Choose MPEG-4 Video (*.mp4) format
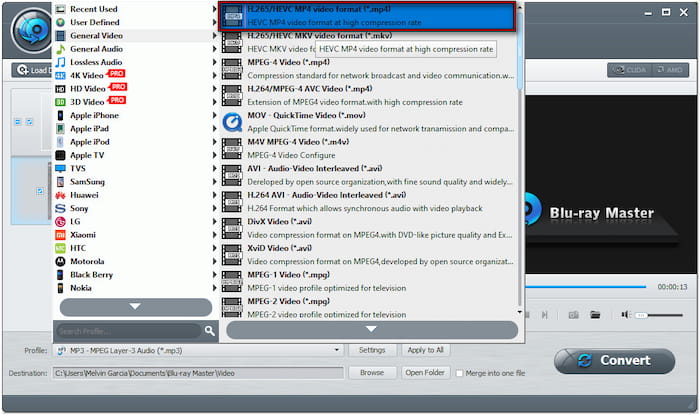The image size is (700, 415). [x=368, y=69]
